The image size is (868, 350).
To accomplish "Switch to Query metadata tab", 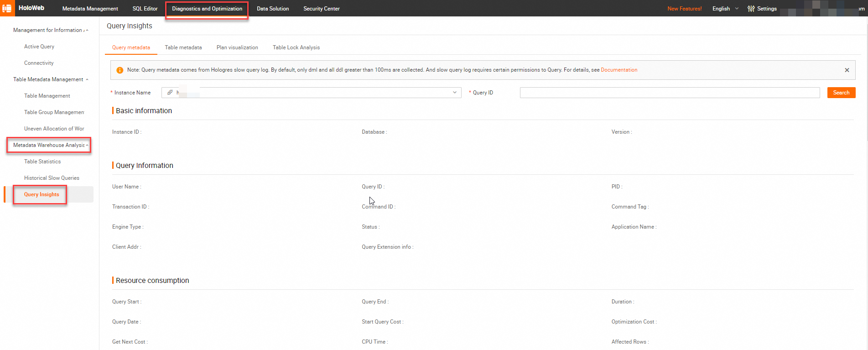I will [131, 47].
